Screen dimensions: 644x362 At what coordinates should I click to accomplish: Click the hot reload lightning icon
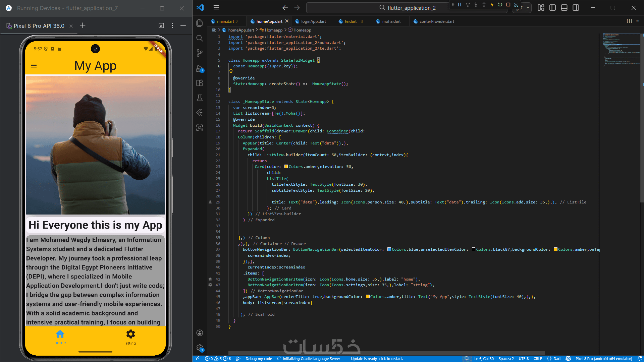[x=492, y=5]
